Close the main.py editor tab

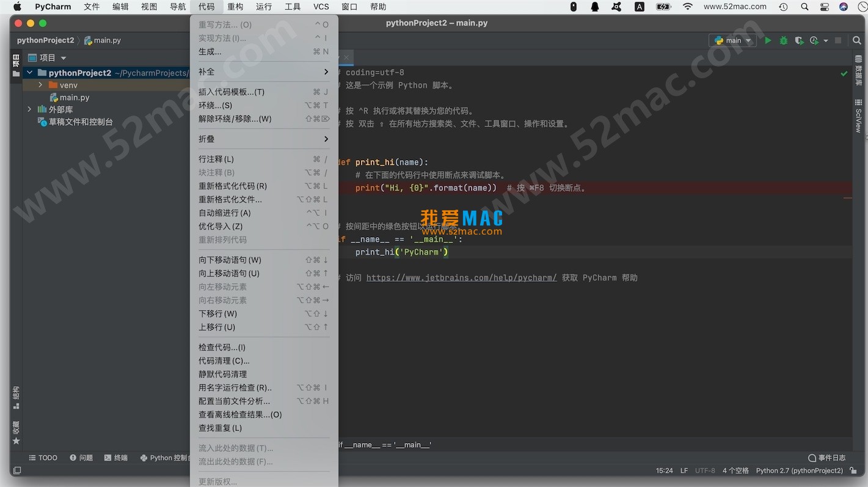tap(346, 57)
